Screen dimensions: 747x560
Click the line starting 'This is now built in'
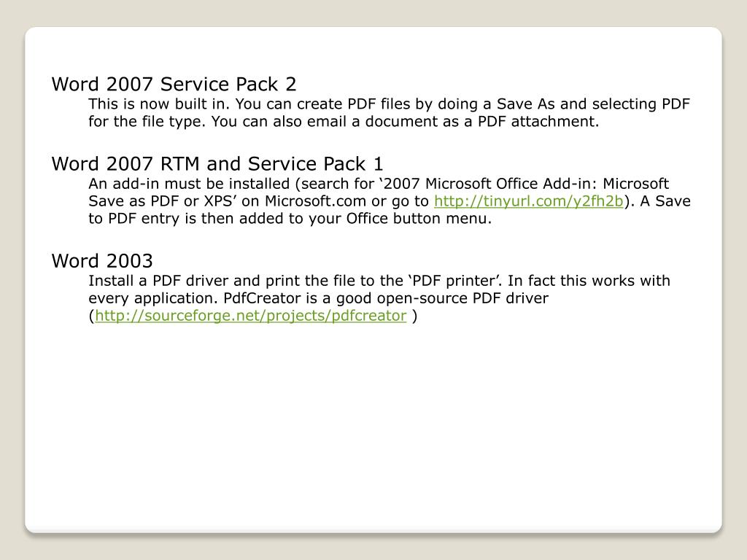coord(389,104)
